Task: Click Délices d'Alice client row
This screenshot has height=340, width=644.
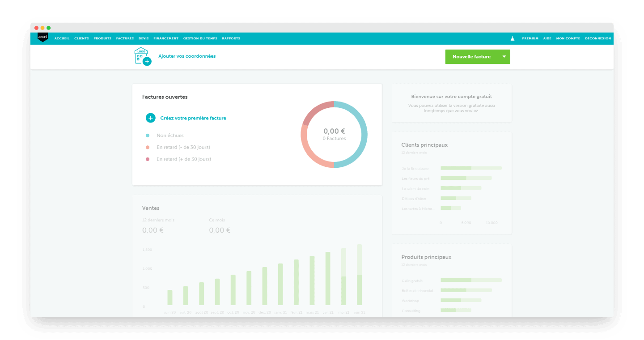Action: pyautogui.click(x=436, y=198)
